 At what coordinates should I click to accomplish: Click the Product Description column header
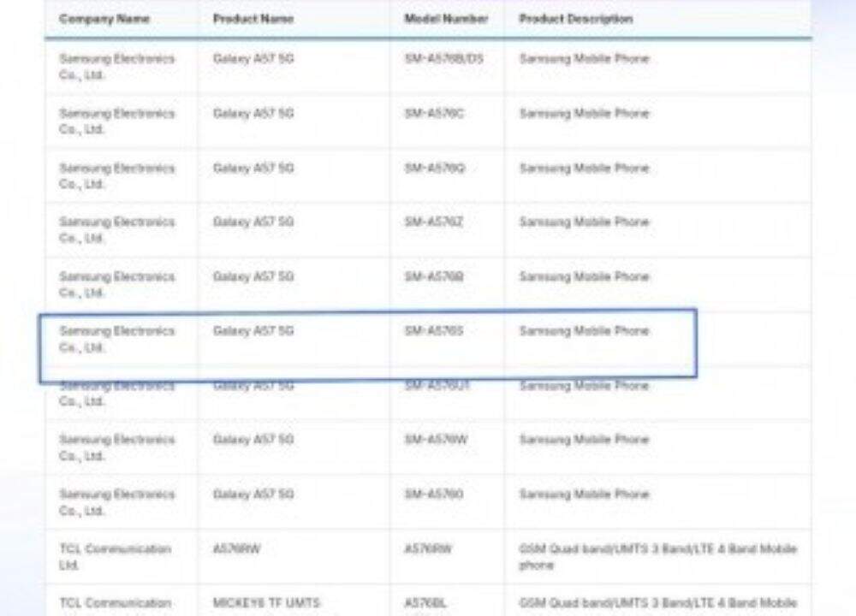tap(576, 19)
